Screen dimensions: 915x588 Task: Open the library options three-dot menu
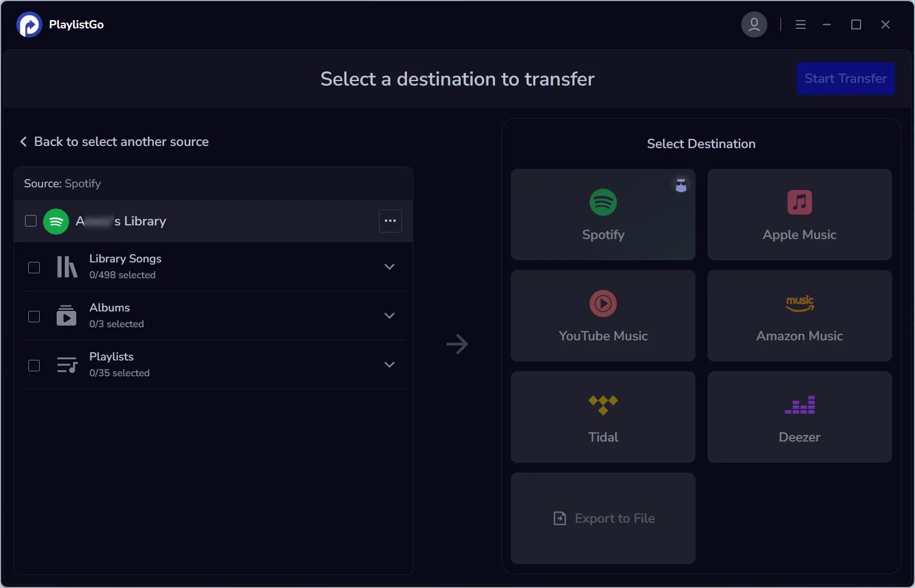pos(390,221)
